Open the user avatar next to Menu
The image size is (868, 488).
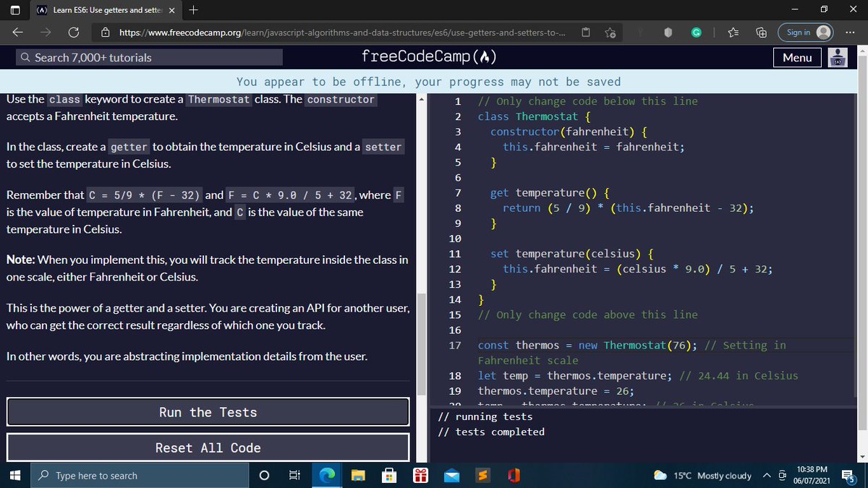(838, 56)
